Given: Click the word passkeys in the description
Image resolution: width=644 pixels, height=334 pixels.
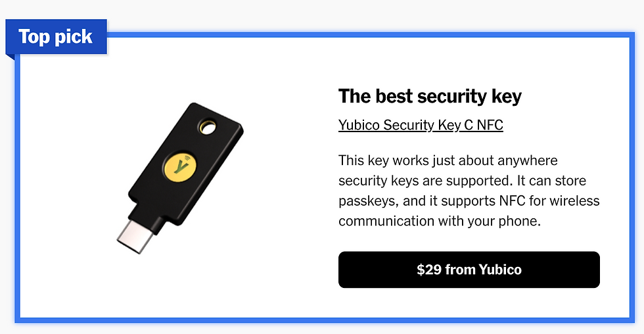Looking at the screenshot, I should (x=368, y=200).
